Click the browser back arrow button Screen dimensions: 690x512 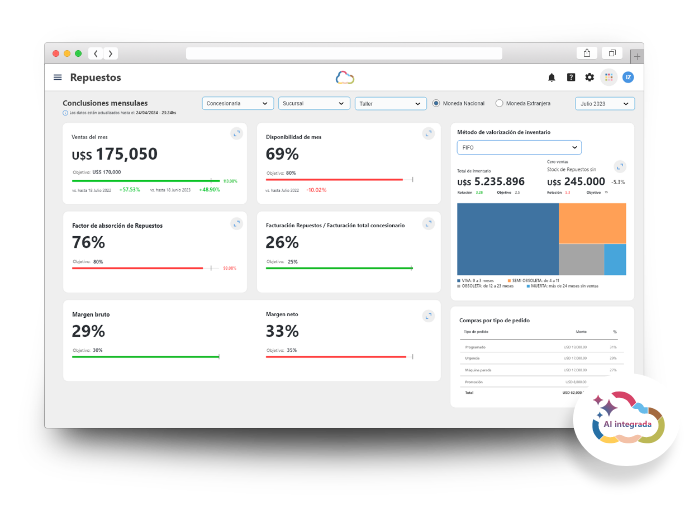coord(95,54)
